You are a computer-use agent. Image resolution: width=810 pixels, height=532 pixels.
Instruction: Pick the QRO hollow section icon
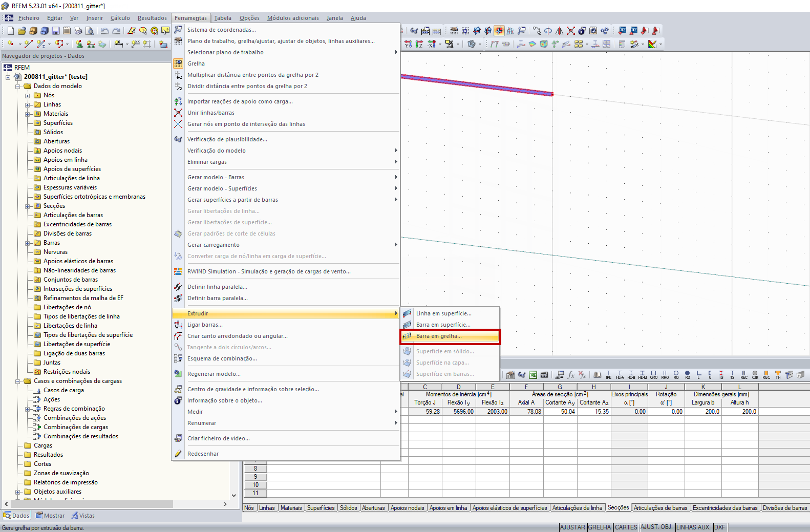click(654, 375)
